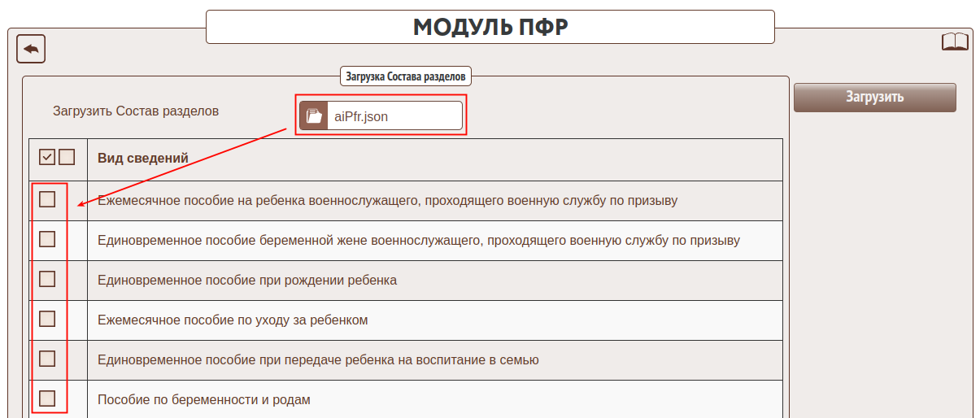Tick the checkbox for Единовременное пособие беременной жене военнослужащего
Image resolution: width=980 pixels, height=418 pixels.
point(47,239)
